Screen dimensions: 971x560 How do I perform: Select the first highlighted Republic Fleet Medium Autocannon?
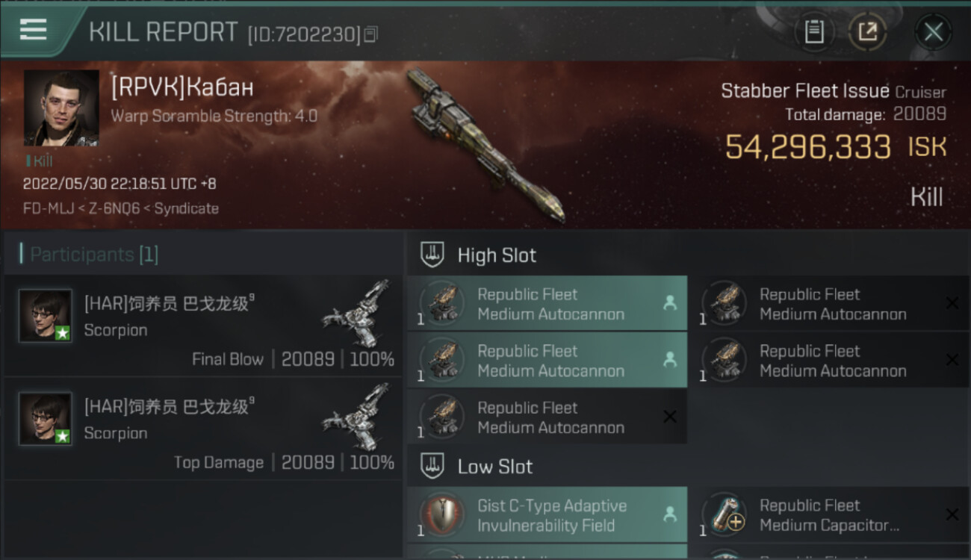(x=547, y=304)
